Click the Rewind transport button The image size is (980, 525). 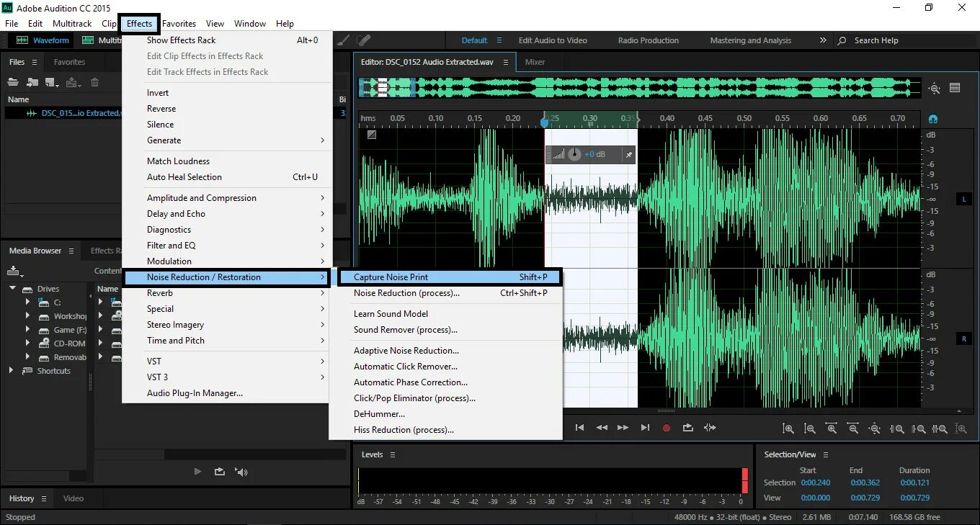[x=602, y=428]
